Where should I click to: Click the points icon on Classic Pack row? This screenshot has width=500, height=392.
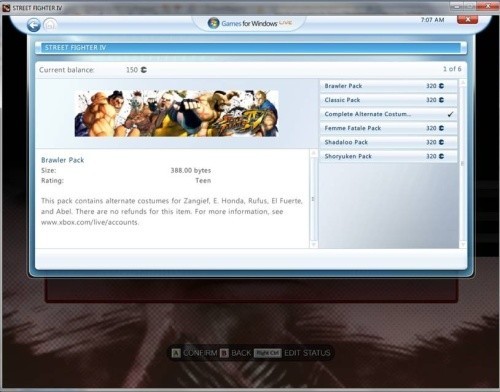[x=441, y=100]
